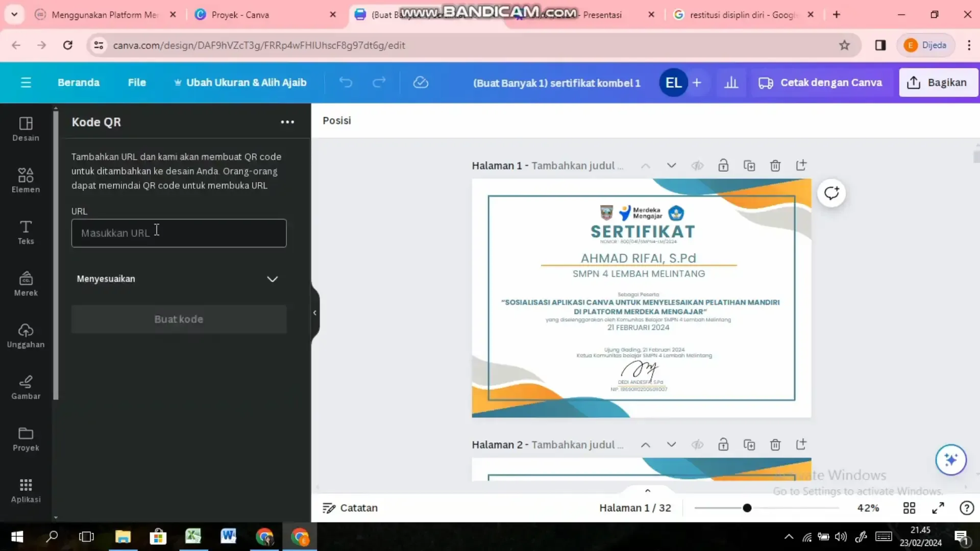Add new page after Halaman 2
This screenshot has height=551, width=980.
[x=801, y=444]
